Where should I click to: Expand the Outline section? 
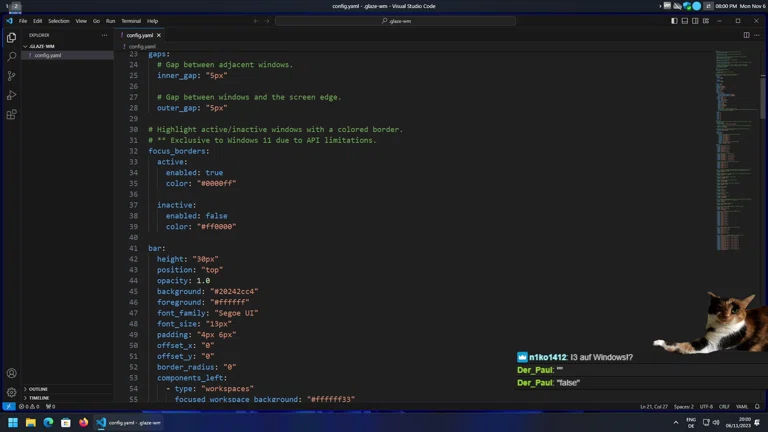(x=38, y=389)
